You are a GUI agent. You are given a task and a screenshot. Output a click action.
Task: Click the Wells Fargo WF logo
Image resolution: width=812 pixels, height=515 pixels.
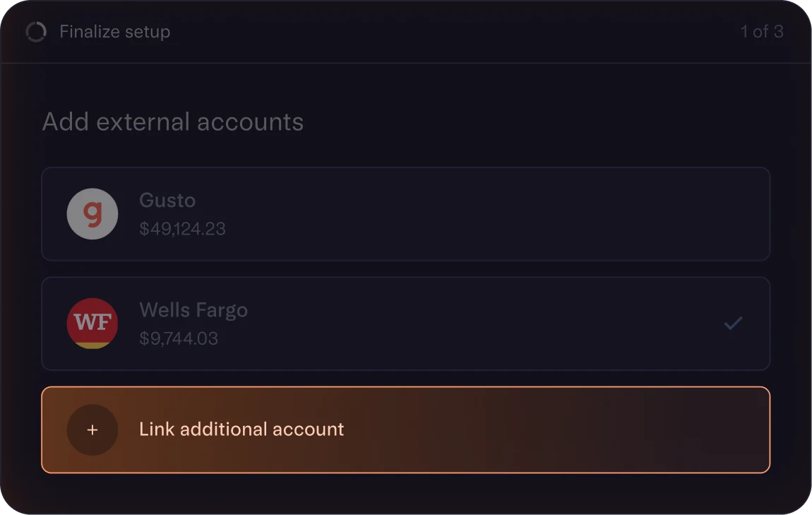click(x=92, y=324)
